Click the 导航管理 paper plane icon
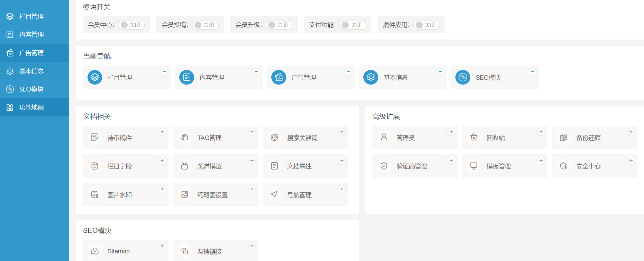Image resolution: width=644 pixels, height=261 pixels. point(274,195)
